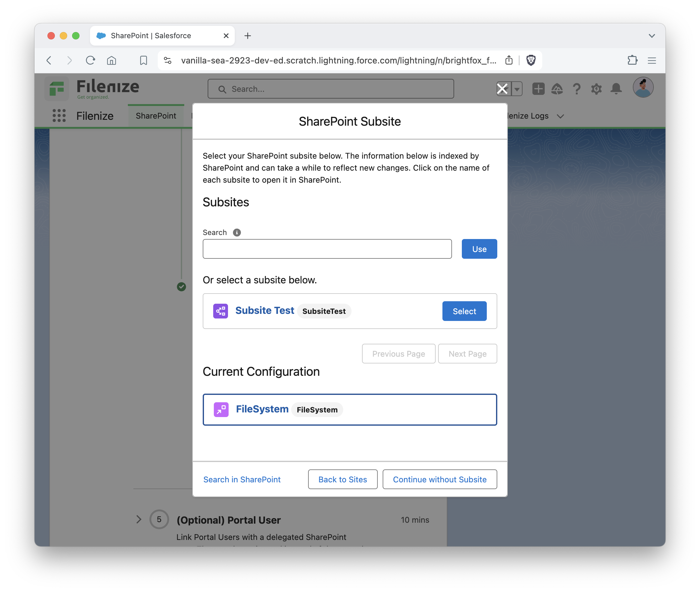Click the browser forward arrow

[x=69, y=60]
